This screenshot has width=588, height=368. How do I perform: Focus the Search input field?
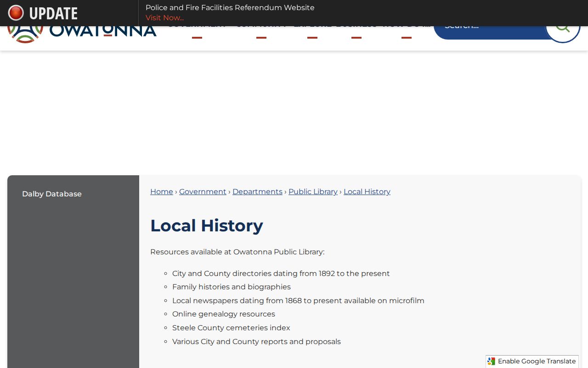(x=490, y=32)
